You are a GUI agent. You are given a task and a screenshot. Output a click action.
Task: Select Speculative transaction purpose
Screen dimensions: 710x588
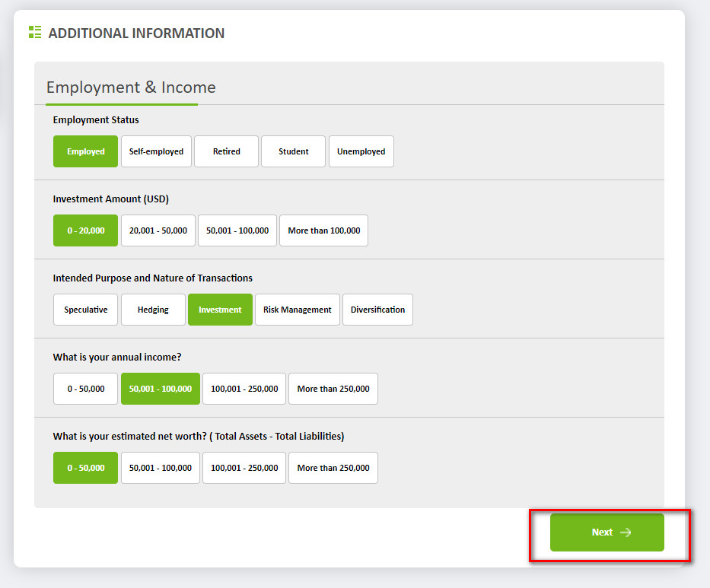point(85,310)
